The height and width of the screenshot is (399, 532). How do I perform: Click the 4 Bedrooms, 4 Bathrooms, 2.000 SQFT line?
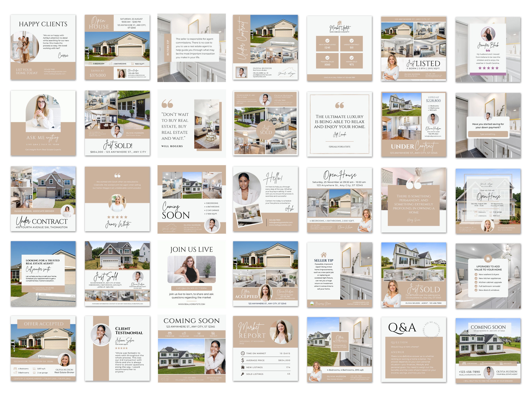[x=332, y=221]
